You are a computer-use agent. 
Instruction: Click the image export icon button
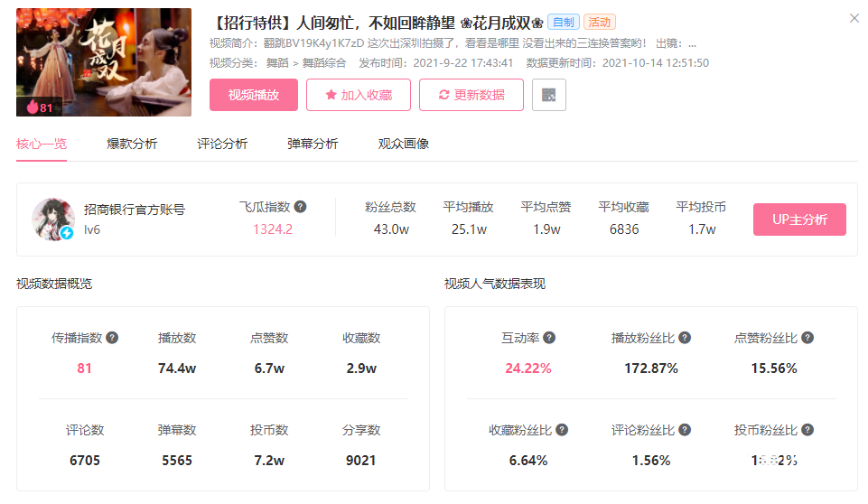coord(549,95)
